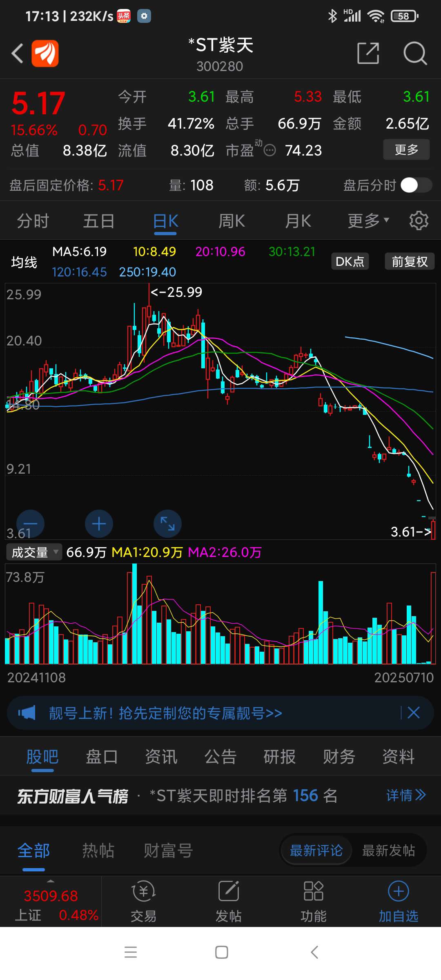Tap the megaphone announcement icon
The width and height of the screenshot is (441, 980).
27,713
